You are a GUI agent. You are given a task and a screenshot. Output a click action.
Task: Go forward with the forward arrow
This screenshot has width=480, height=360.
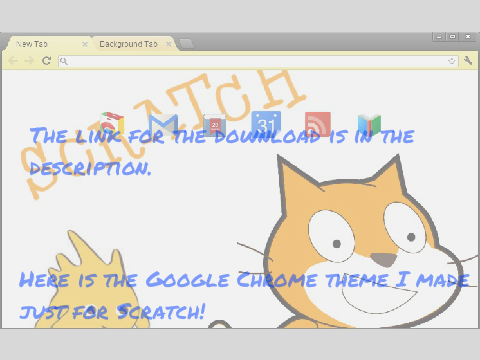29,61
